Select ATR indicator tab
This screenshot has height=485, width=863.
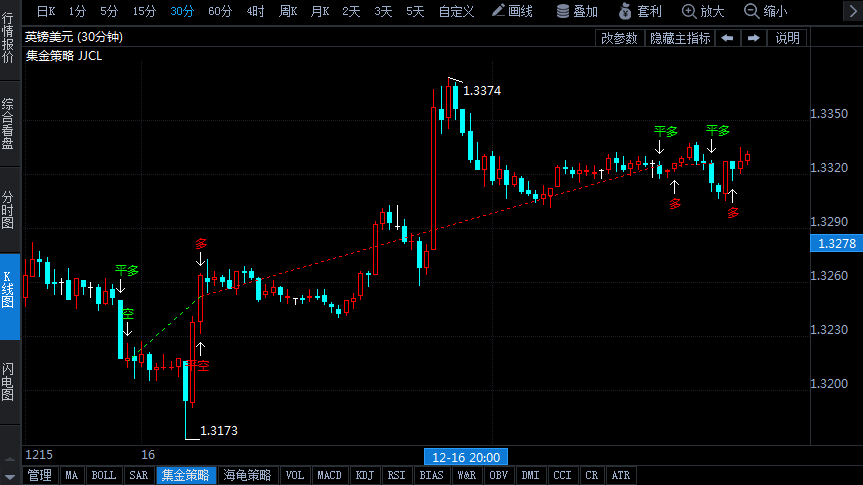[x=621, y=475]
